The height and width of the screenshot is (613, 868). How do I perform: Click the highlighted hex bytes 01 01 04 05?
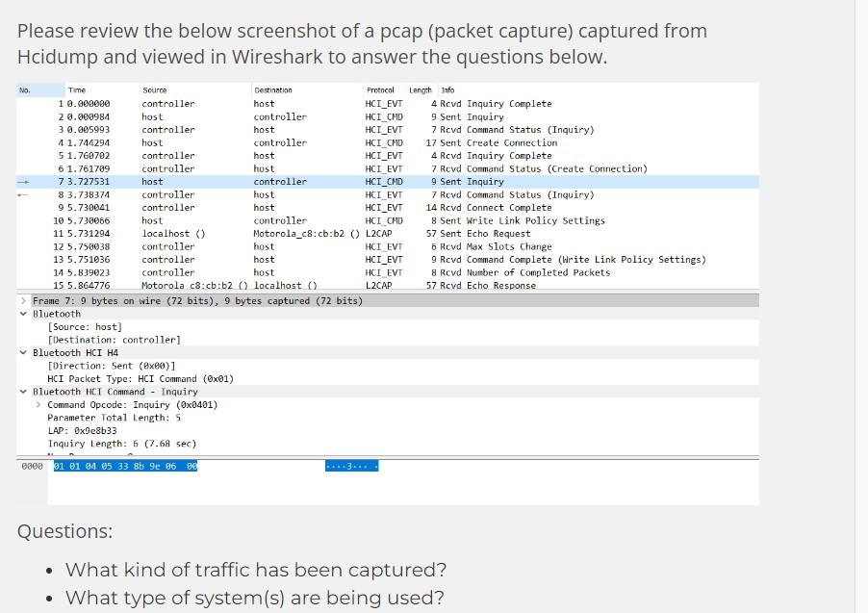[125, 467]
